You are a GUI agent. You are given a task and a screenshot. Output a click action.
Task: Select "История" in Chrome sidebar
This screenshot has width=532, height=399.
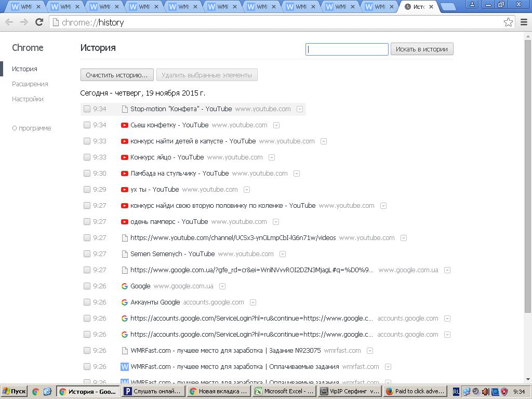[x=24, y=69]
